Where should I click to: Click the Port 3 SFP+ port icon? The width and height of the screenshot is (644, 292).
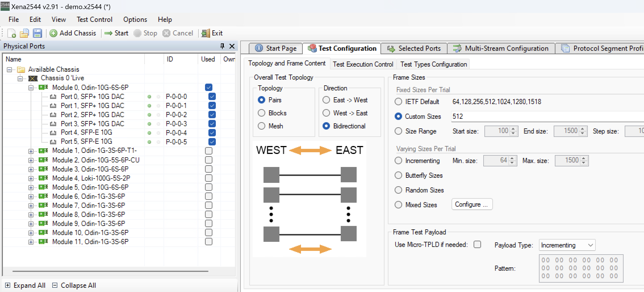[53, 124]
